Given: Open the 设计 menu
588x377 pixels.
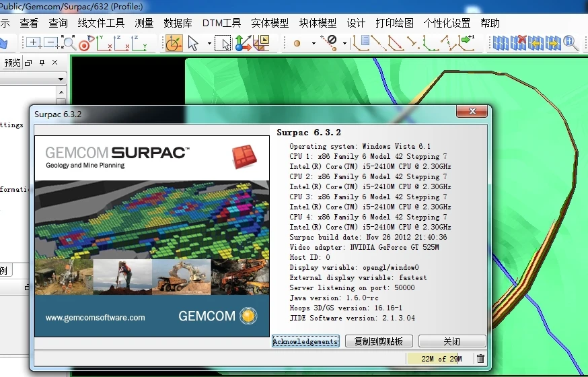Looking at the screenshot, I should 357,24.
